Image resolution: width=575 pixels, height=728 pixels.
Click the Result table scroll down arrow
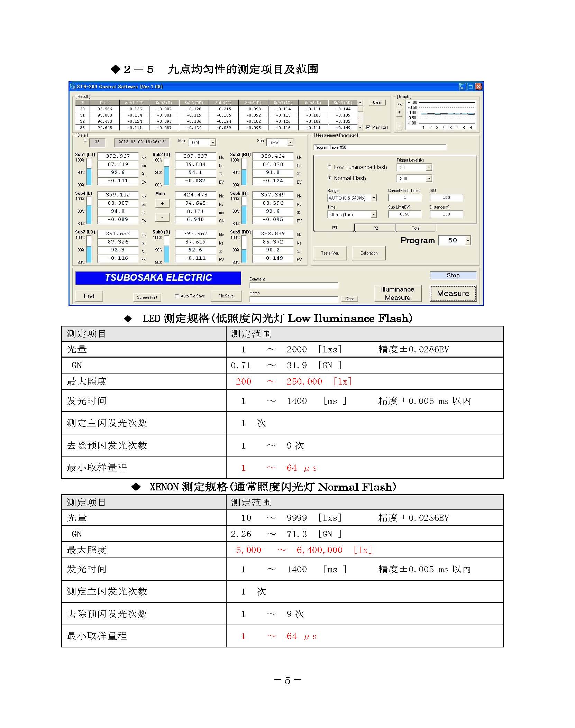[360, 127]
